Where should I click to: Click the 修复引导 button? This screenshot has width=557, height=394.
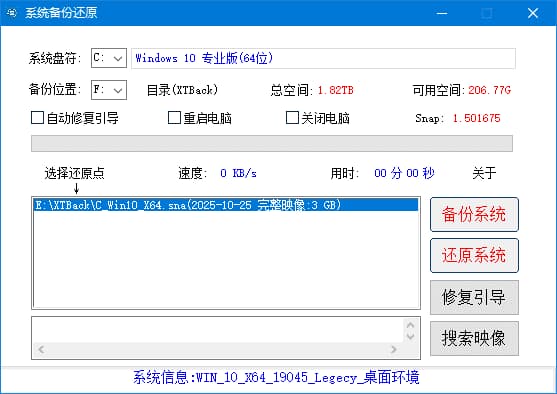[x=474, y=297]
